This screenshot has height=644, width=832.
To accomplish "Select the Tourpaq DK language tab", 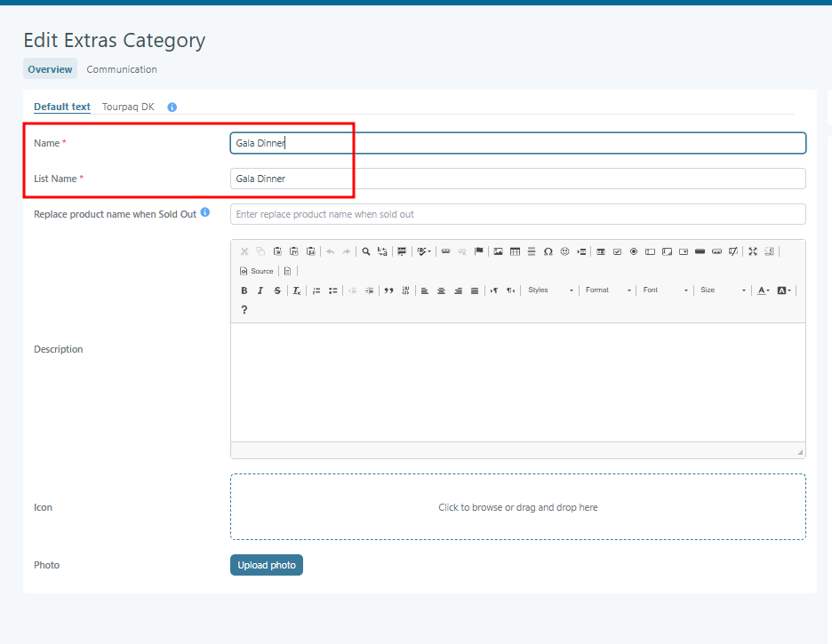I will (x=128, y=107).
